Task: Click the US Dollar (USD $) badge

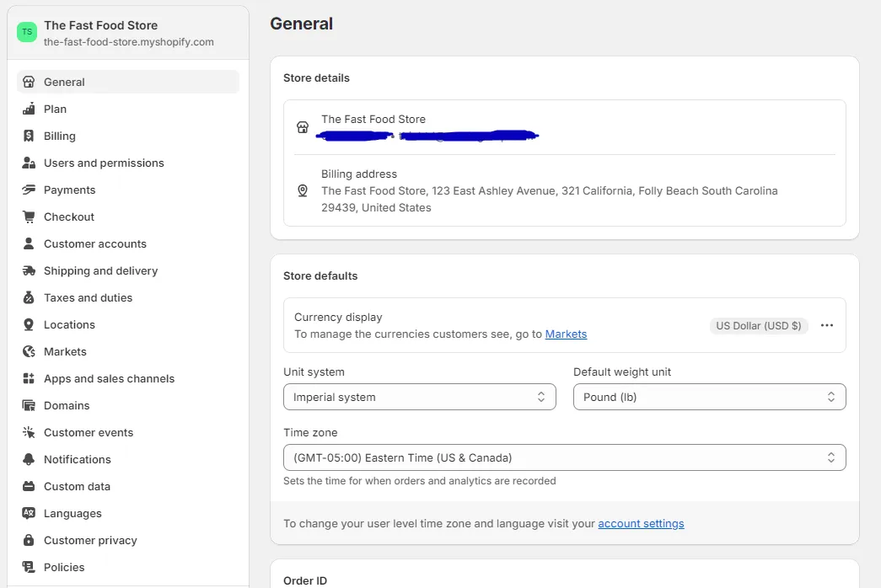Action: [759, 326]
